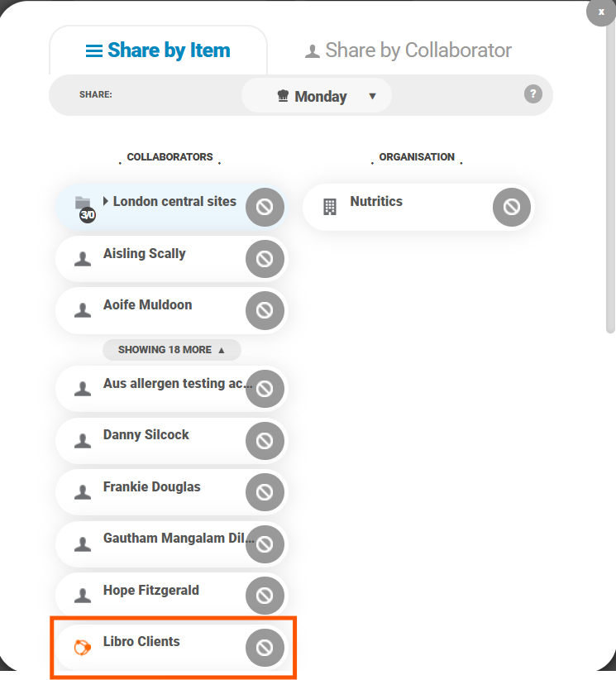Click the help question mark icon
Viewport: 616px width, 680px height.
tap(533, 94)
